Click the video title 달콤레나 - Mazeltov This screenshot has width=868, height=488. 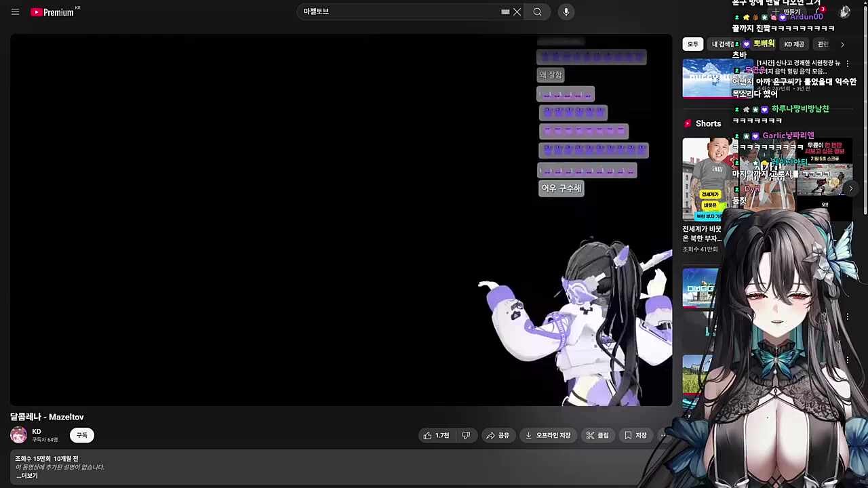[47, 417]
